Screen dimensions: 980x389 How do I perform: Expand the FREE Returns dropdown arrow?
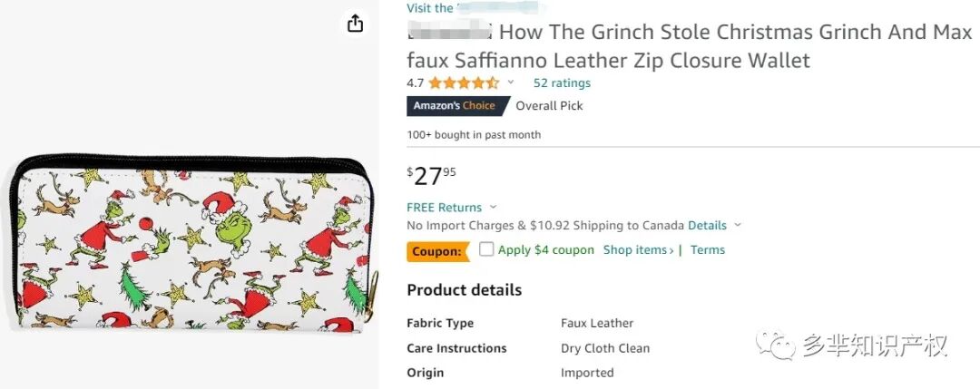(494, 208)
